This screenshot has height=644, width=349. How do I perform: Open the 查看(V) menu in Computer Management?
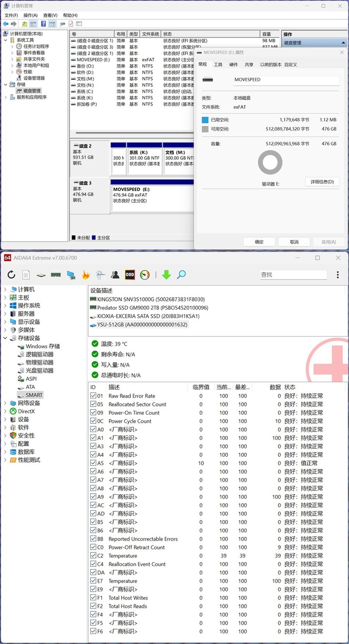[x=49, y=15]
